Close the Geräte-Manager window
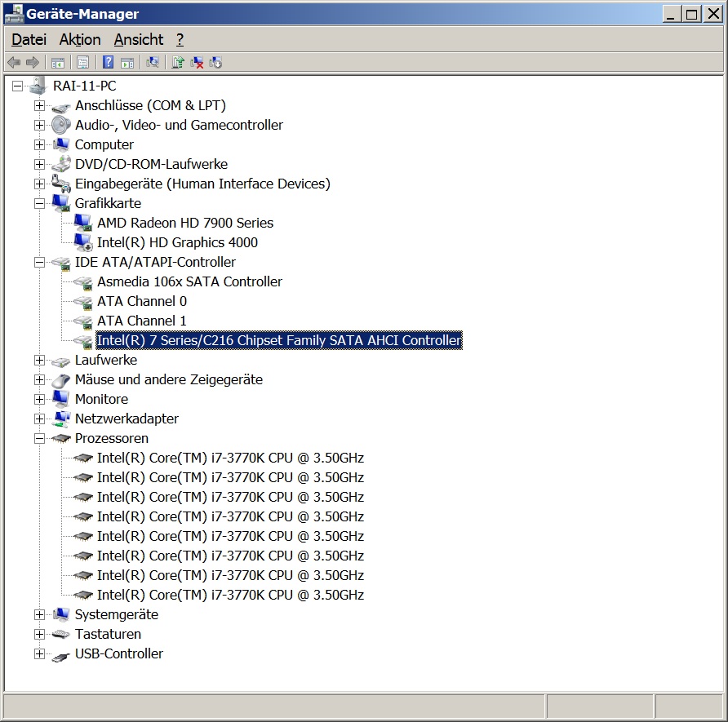 point(712,14)
